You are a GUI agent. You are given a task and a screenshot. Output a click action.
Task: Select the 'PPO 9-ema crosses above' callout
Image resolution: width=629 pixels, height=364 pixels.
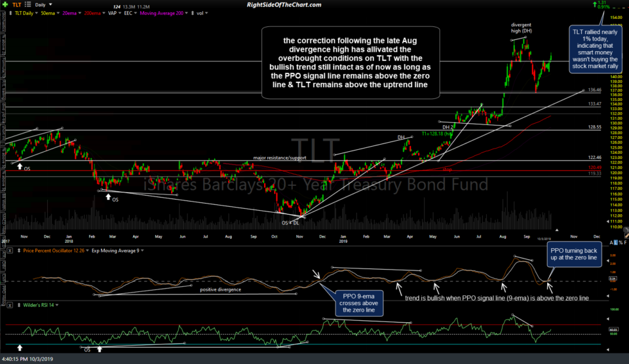click(x=358, y=303)
